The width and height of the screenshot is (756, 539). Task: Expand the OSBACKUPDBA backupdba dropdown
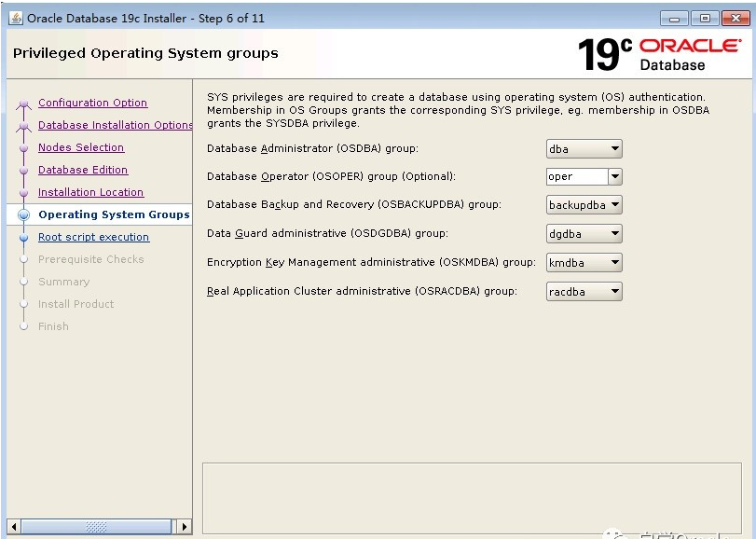(584, 205)
